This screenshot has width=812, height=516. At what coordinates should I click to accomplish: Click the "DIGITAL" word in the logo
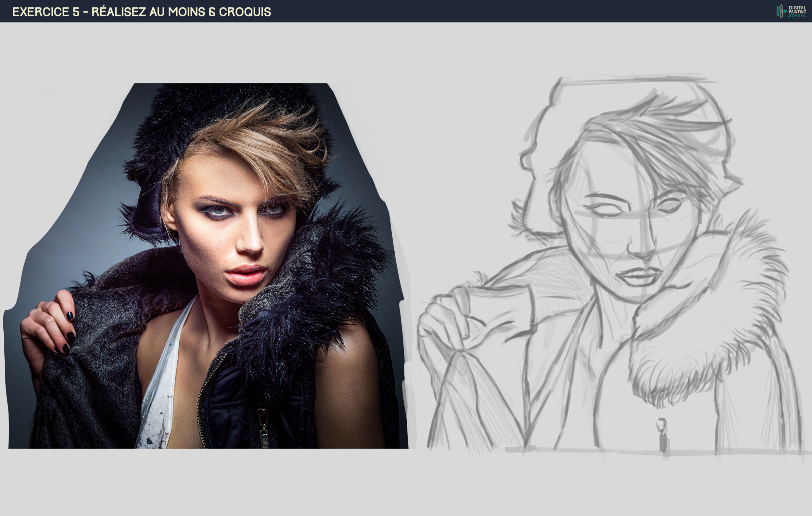tap(797, 8)
